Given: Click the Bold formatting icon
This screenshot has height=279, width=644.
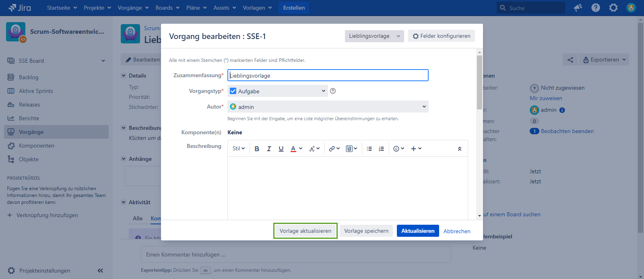Looking at the screenshot, I should click(257, 149).
